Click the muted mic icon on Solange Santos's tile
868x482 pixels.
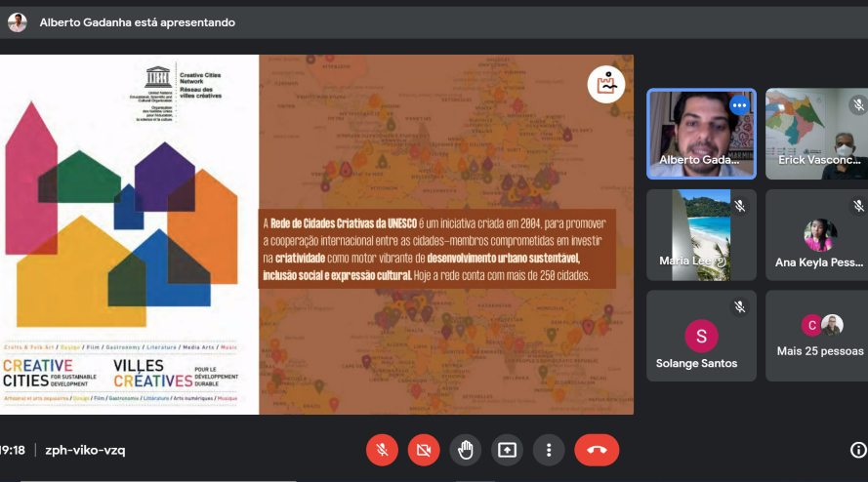click(x=739, y=306)
